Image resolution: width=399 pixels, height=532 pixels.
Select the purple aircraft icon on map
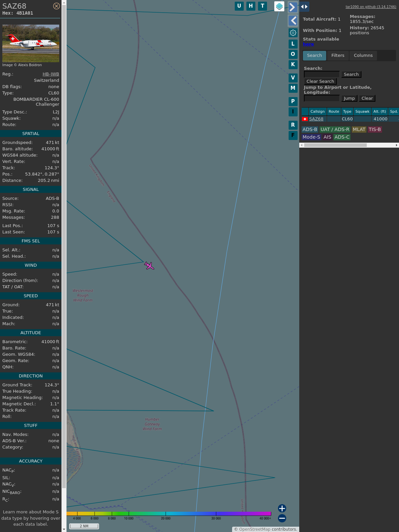pyautogui.click(x=149, y=265)
